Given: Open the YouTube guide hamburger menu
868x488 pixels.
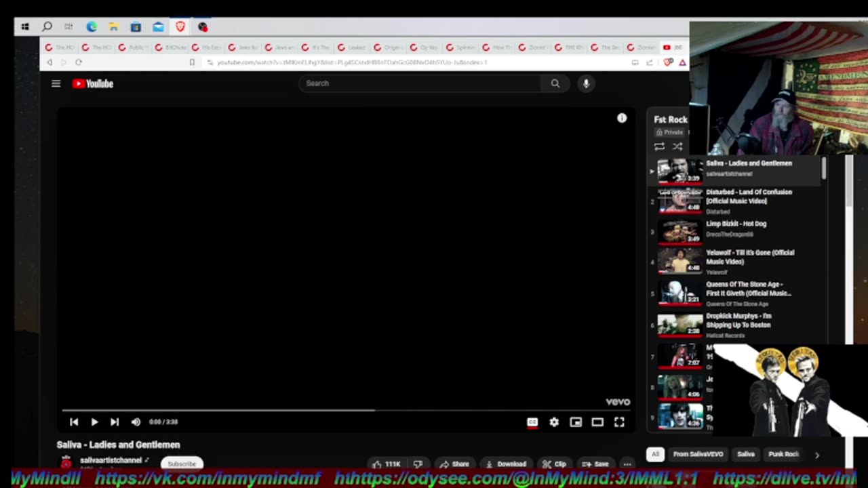Looking at the screenshot, I should point(56,83).
